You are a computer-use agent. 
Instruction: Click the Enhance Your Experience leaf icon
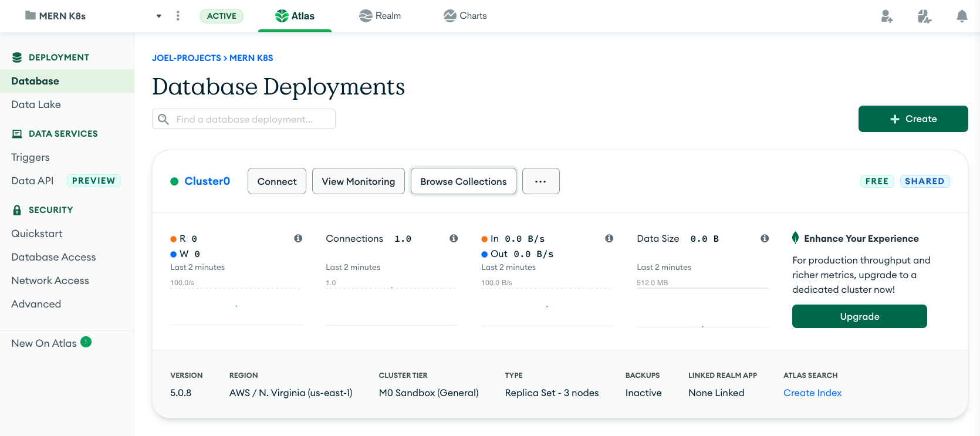[796, 238]
